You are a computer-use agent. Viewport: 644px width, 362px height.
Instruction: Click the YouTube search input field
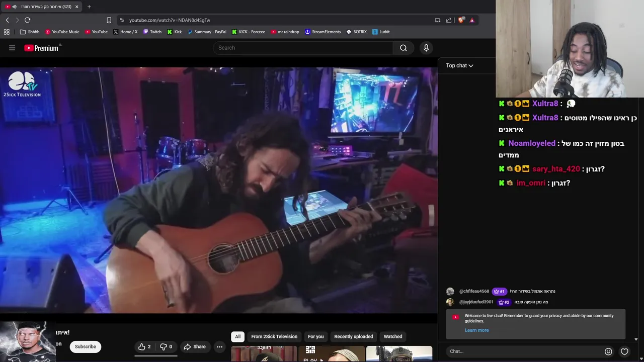click(x=303, y=48)
